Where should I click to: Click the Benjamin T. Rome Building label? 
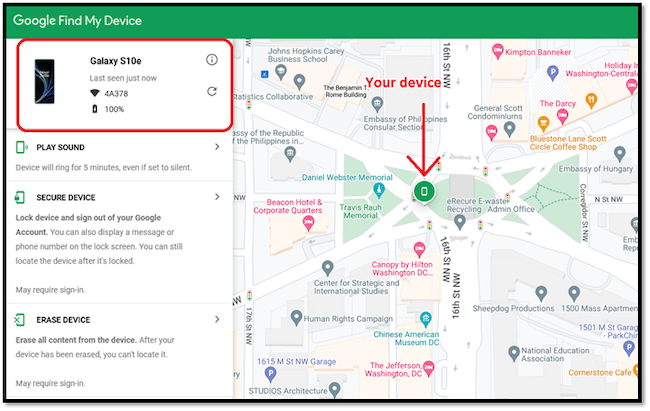(x=346, y=91)
